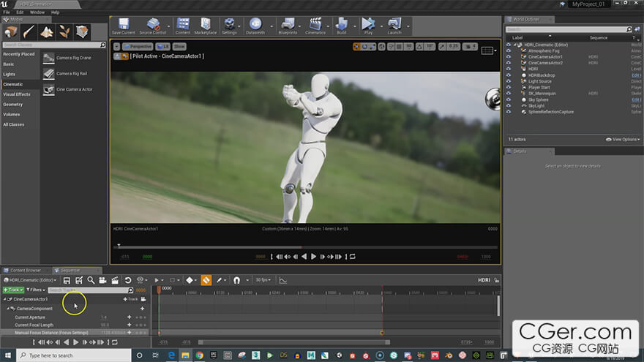
Task: Select the Visual Effects category
Action: point(17,94)
